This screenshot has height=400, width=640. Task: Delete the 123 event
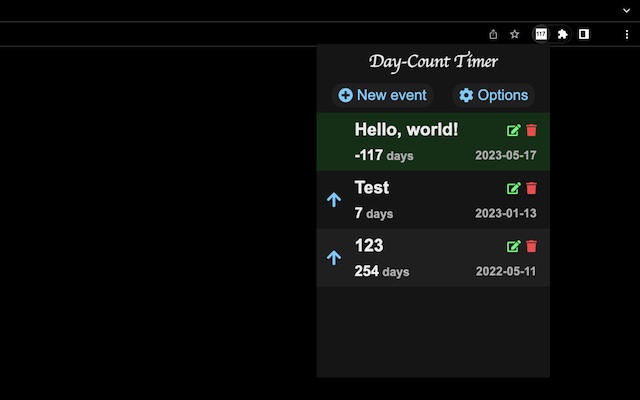(531, 246)
